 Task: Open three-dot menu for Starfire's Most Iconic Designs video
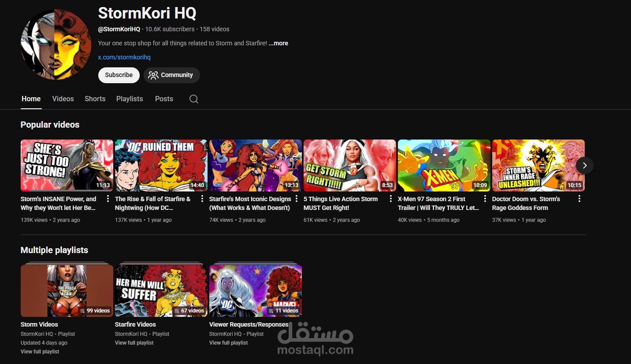297,199
